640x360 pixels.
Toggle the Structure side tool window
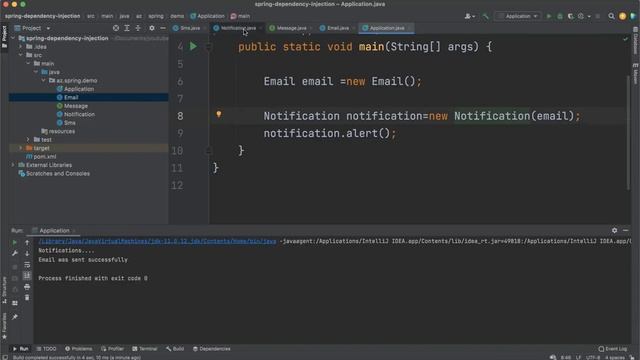click(4, 290)
